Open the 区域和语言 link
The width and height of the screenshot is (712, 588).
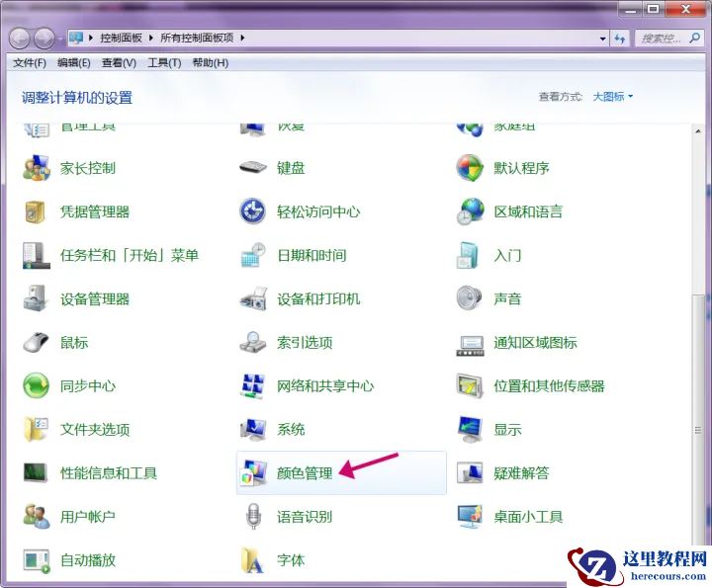pyautogui.click(x=528, y=211)
